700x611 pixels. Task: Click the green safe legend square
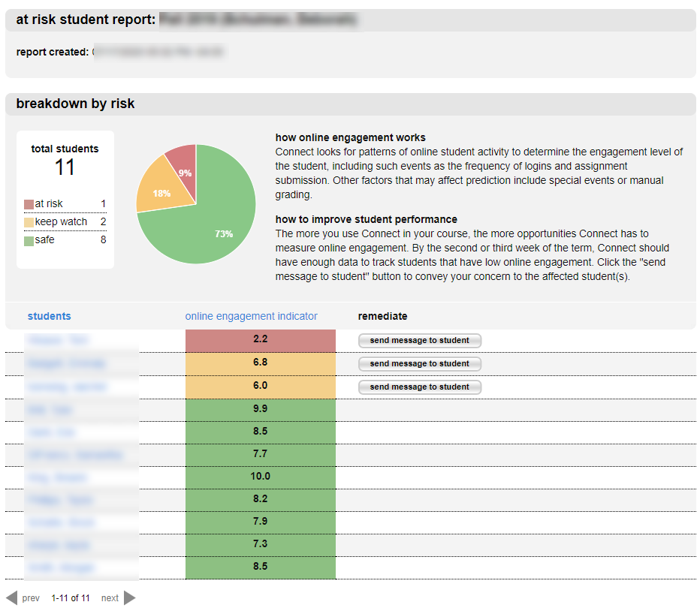(29, 240)
